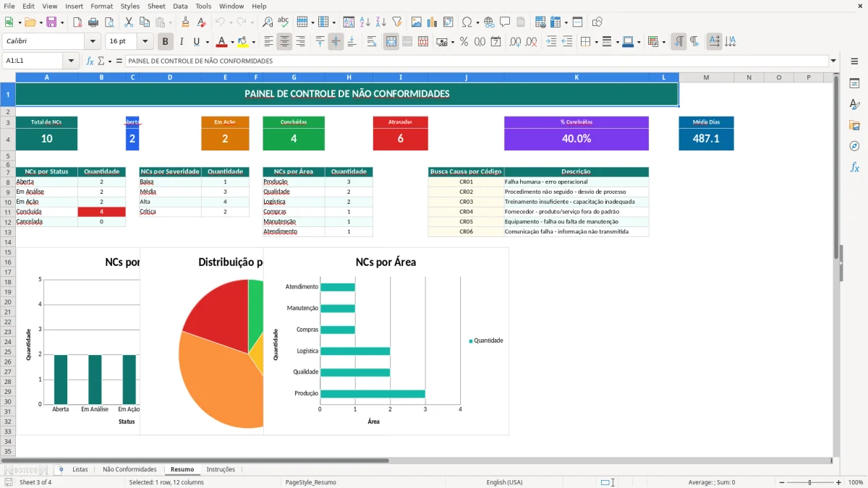The image size is (868, 488).
Task: Click the Save document icon
Action: [51, 22]
